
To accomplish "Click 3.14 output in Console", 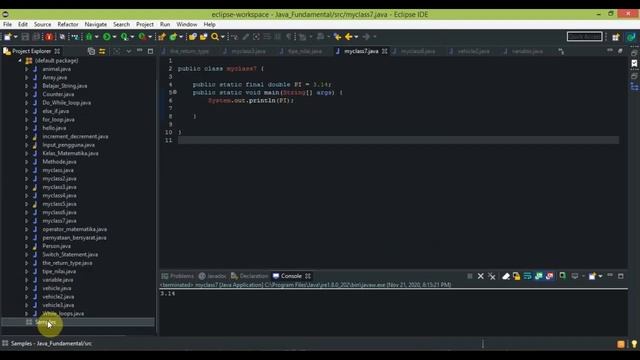I will 168,294.
